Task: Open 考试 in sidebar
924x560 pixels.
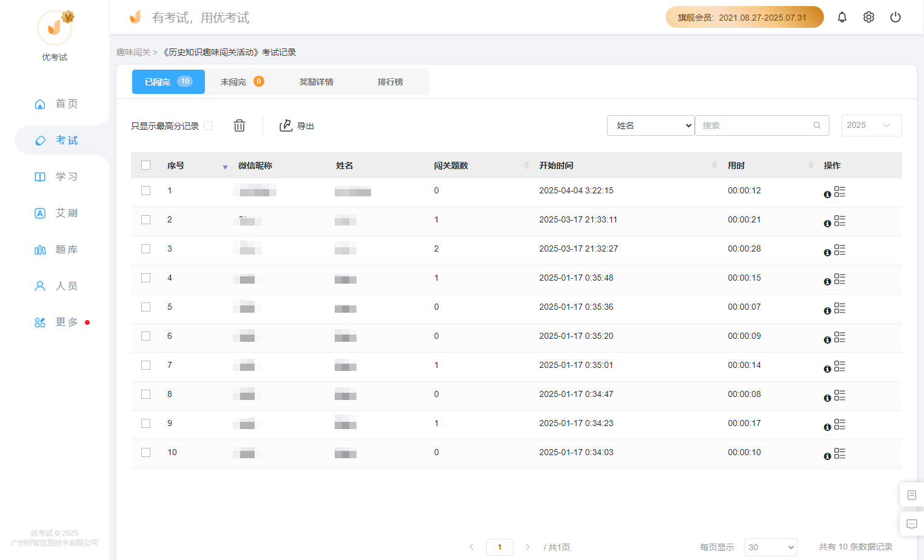Action: tap(56, 140)
